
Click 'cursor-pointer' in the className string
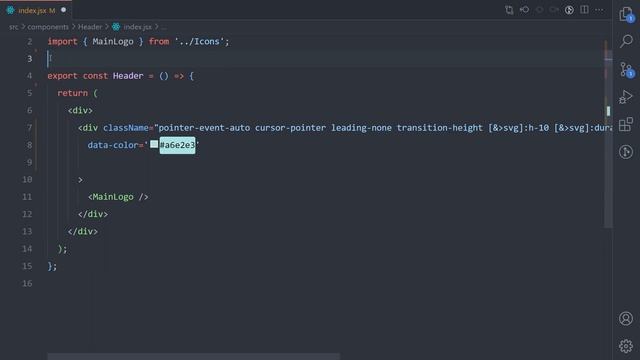click(290, 128)
